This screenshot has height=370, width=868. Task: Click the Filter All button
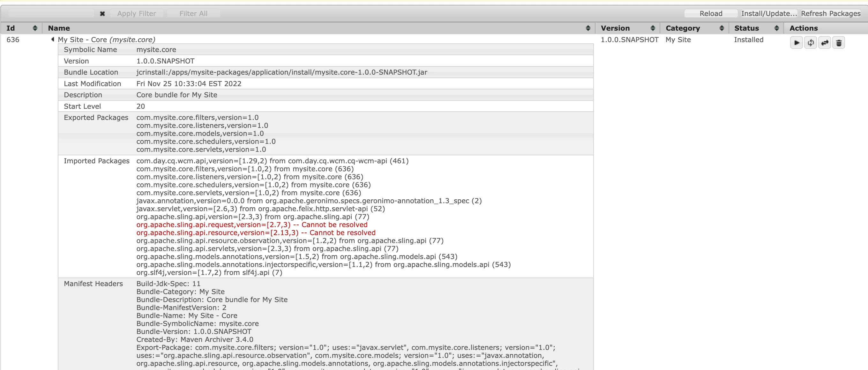pos(193,13)
